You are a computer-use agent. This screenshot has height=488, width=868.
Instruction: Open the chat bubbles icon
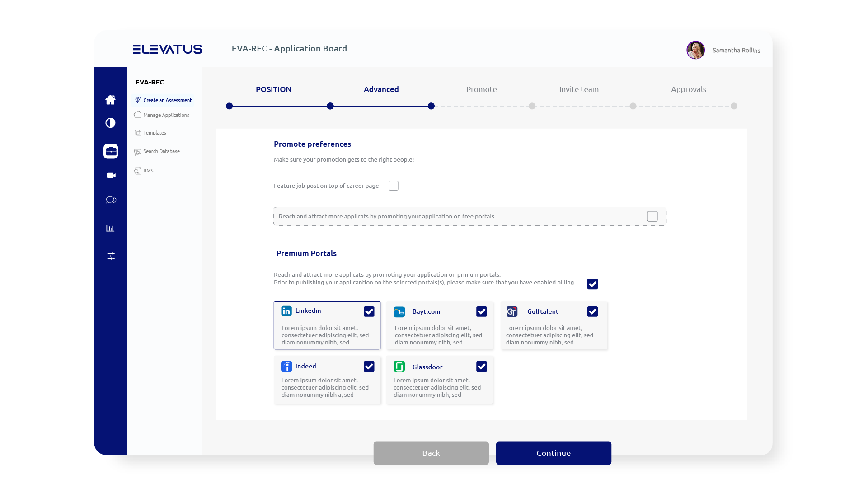click(x=111, y=200)
